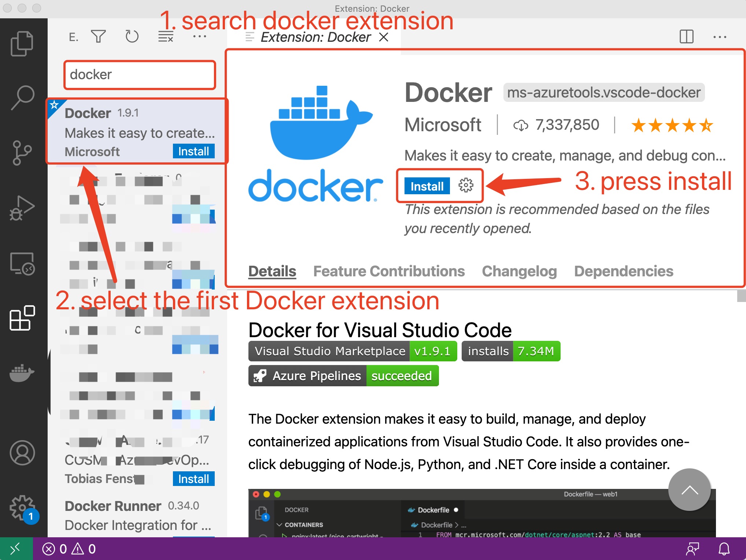Open the Remote Explorer view
This screenshot has width=746, height=560.
click(22, 264)
